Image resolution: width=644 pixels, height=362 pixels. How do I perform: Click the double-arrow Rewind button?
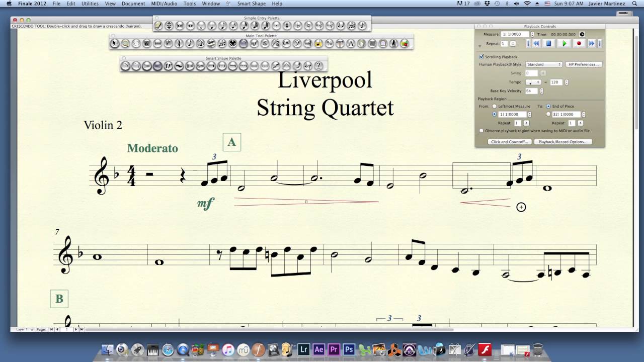point(536,43)
